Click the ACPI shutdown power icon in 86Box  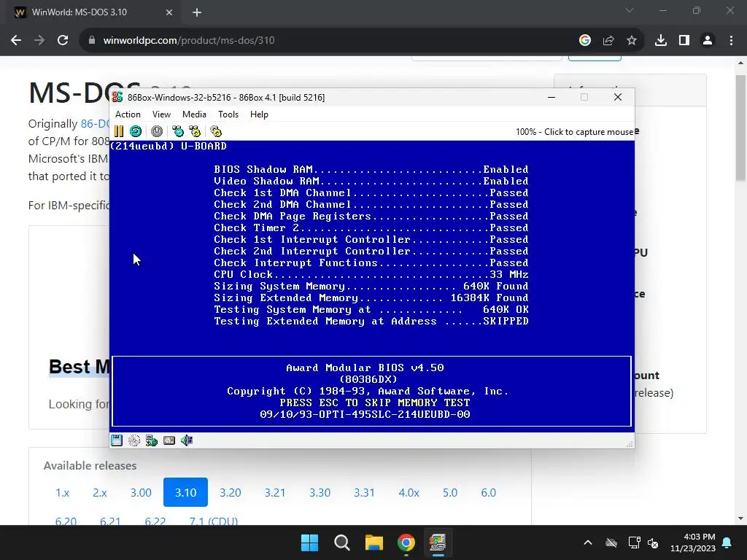157,131
